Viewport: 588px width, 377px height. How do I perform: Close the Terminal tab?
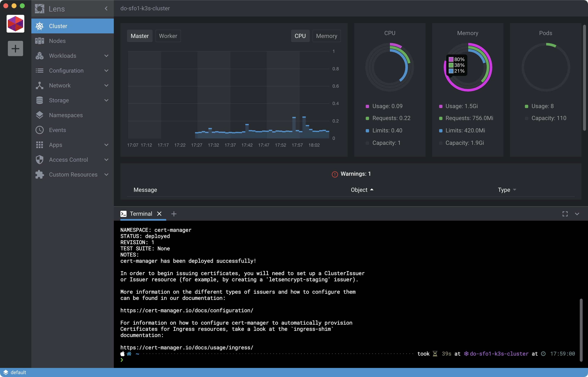[159, 214]
